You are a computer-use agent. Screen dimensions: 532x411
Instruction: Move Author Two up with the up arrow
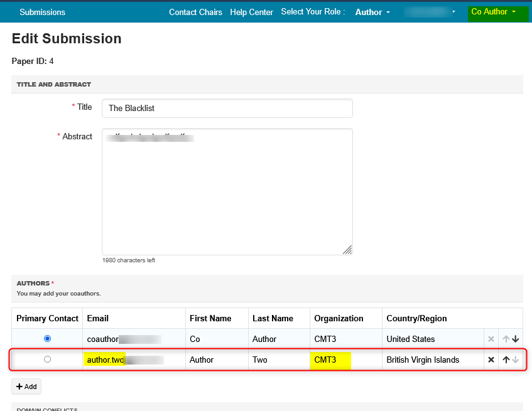pyautogui.click(x=506, y=360)
